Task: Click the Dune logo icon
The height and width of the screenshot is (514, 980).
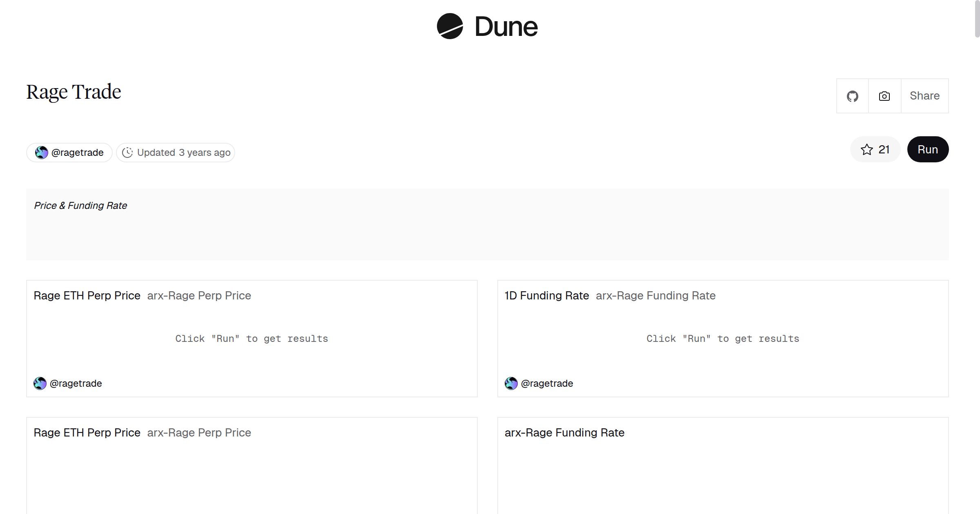Action: (x=450, y=26)
